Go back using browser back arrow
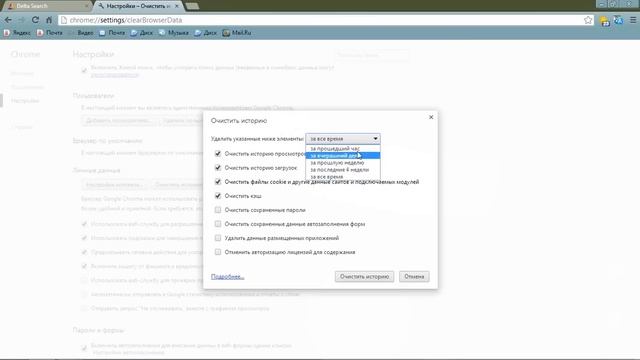This screenshot has width=640, height=360. (8, 20)
